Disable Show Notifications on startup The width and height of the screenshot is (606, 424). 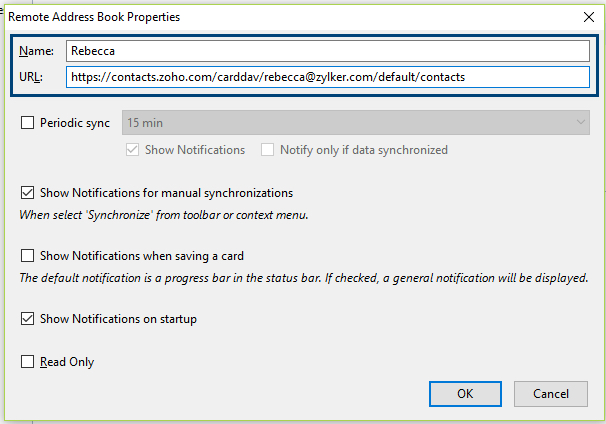pyautogui.click(x=28, y=320)
